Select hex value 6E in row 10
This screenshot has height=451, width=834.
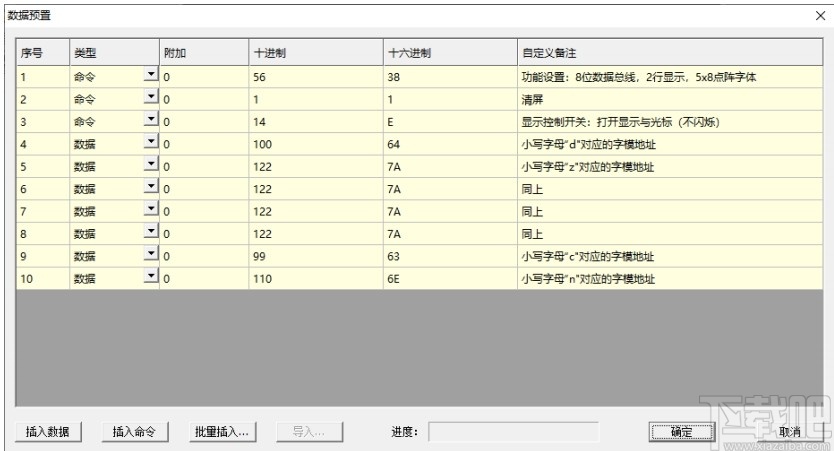click(450, 278)
